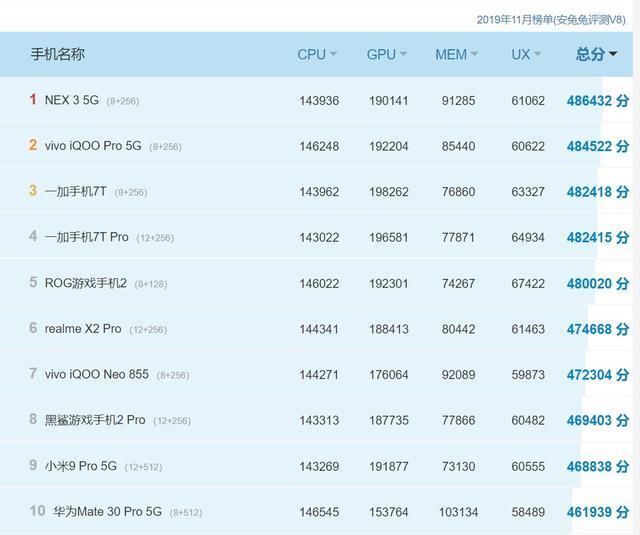This screenshot has height=535, width=640.
Task: Click the 手机名称 column header
Action: (x=58, y=54)
